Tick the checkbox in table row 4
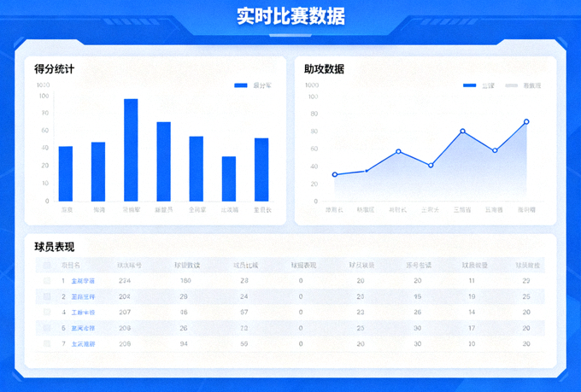 point(47,312)
